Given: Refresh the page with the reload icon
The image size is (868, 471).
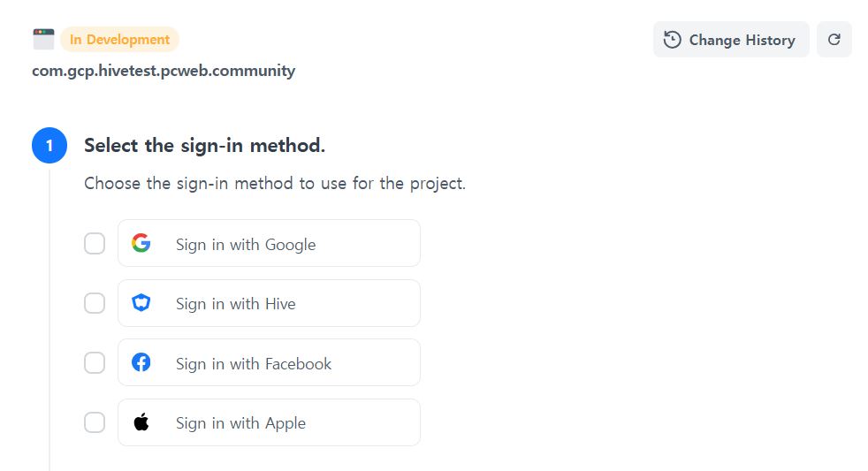Looking at the screenshot, I should 834,40.
